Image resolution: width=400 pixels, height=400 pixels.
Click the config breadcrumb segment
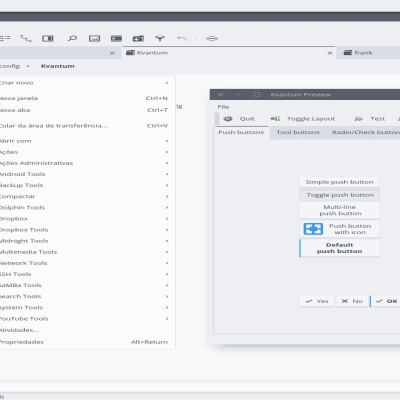[x=10, y=66]
